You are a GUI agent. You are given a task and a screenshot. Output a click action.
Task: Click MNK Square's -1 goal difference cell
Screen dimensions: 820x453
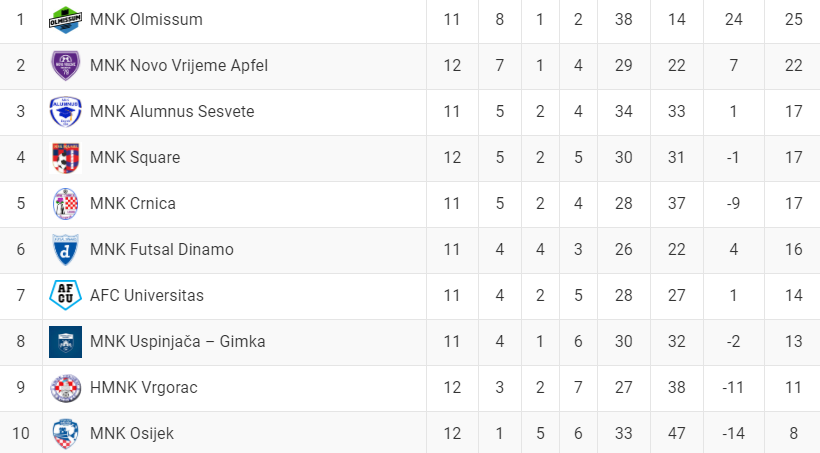(x=733, y=157)
